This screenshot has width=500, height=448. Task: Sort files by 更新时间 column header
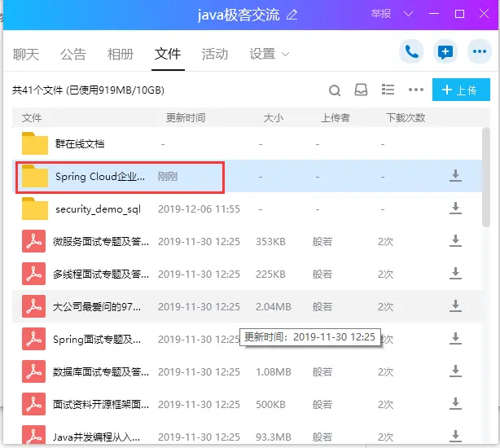pyautogui.click(x=186, y=118)
